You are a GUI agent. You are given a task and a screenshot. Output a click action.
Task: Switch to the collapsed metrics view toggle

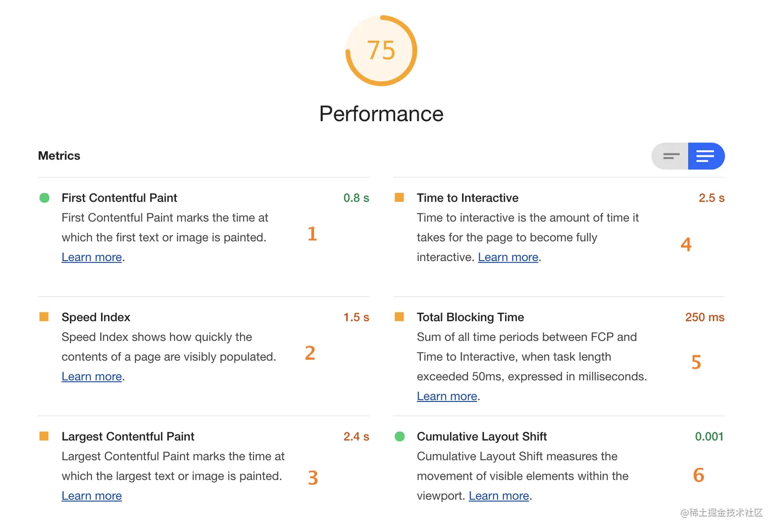tap(671, 156)
